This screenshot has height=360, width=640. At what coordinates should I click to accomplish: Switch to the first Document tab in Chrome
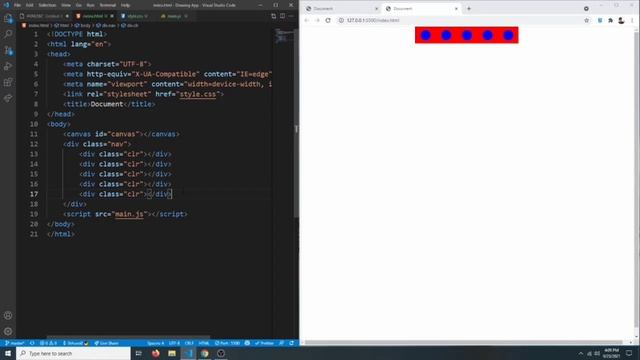tap(342, 9)
